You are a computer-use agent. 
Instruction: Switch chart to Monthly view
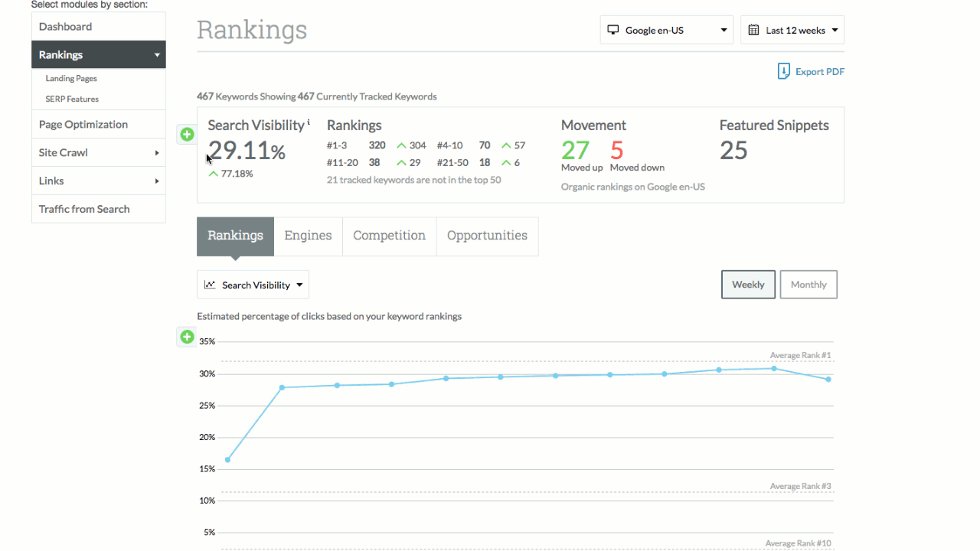(808, 285)
